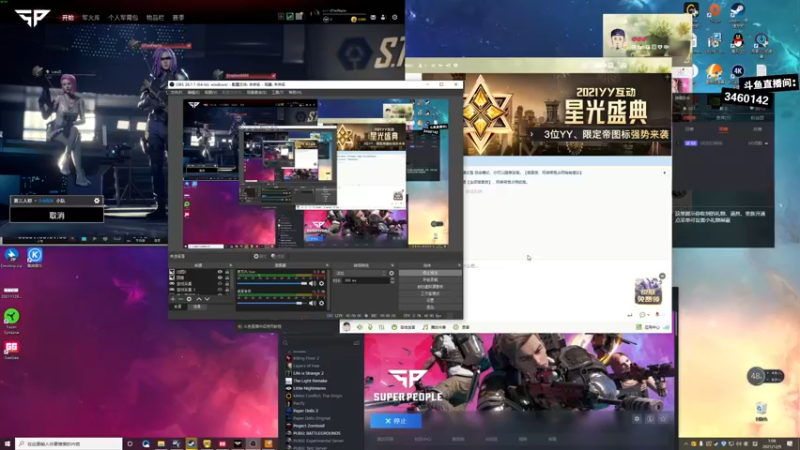Click Steam library search icon

[x=286, y=343]
